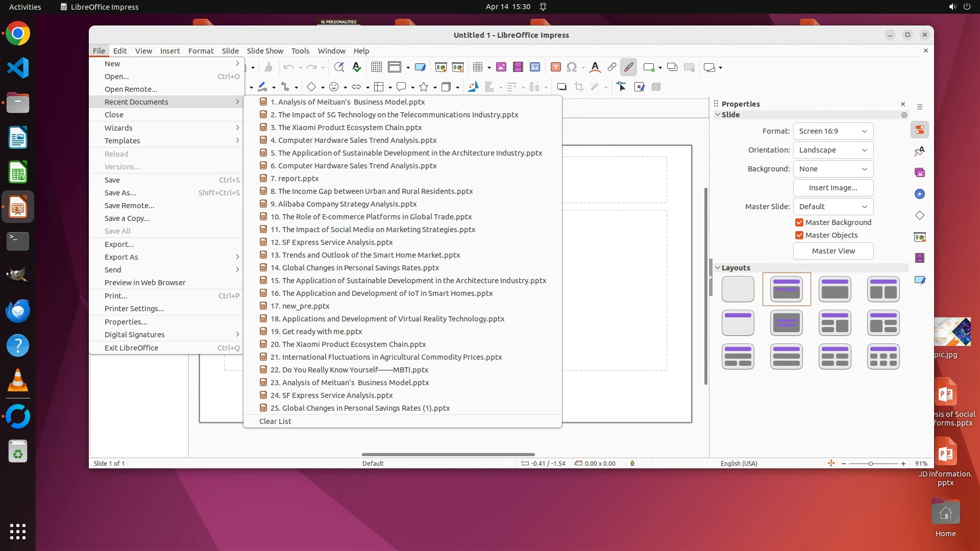
Task: Toggle the Display Grid icon
Action: pos(377,67)
